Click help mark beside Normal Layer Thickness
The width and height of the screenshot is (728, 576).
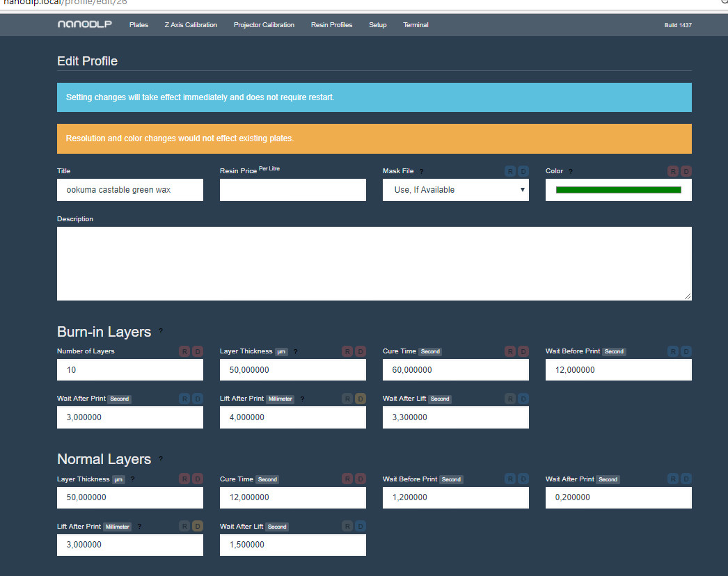tap(133, 479)
